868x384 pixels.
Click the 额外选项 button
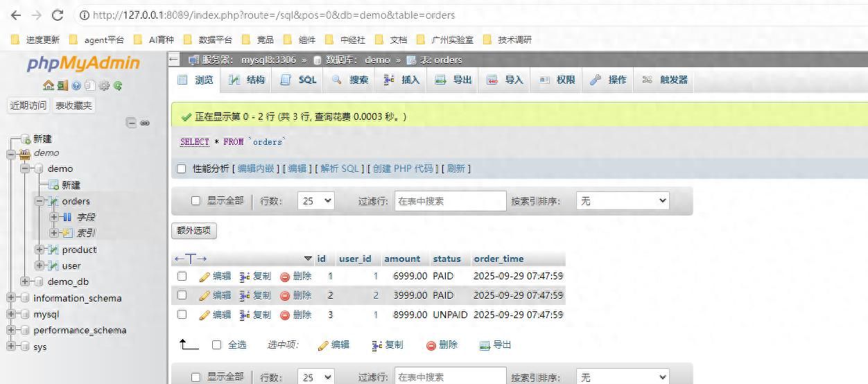tap(194, 231)
